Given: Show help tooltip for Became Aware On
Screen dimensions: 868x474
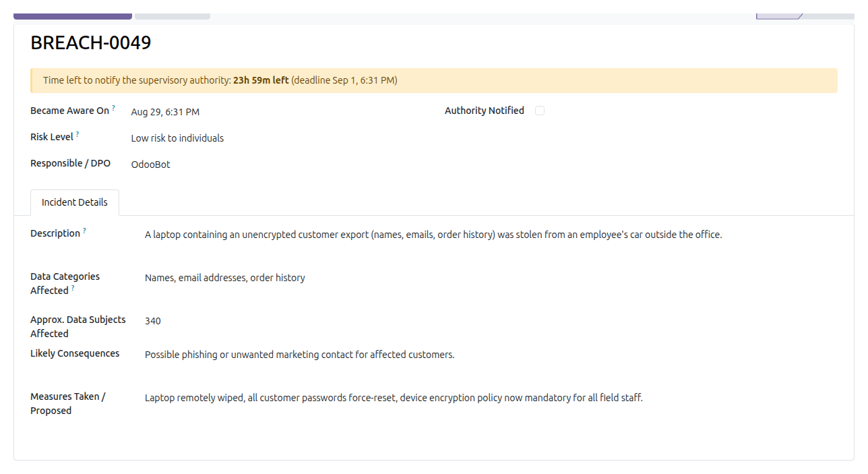Looking at the screenshot, I should (x=113, y=108).
